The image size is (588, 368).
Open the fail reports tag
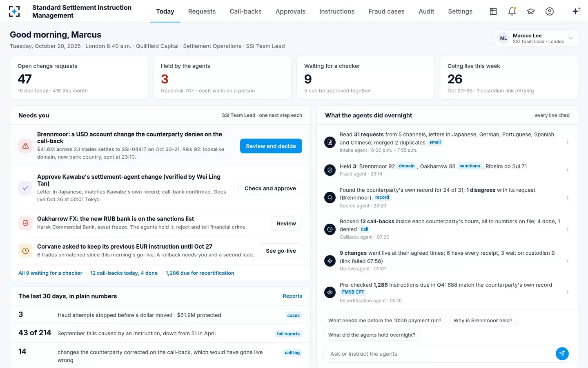(x=288, y=334)
